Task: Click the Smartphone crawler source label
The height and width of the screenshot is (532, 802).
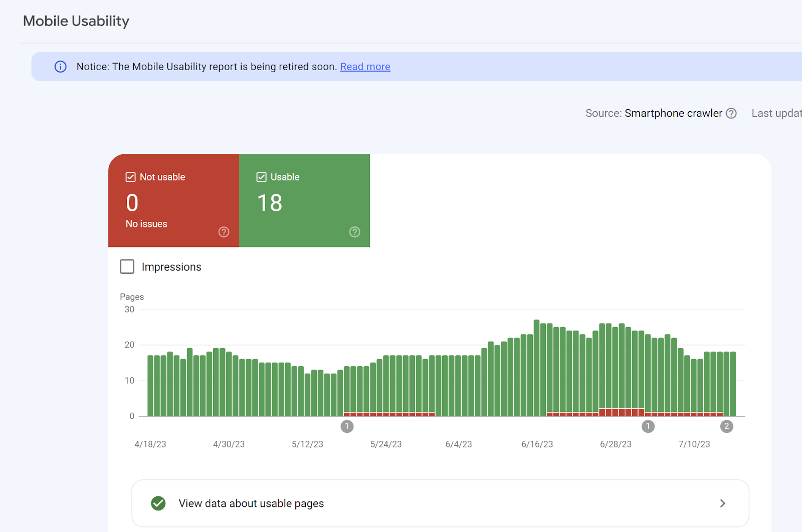Action: (673, 113)
